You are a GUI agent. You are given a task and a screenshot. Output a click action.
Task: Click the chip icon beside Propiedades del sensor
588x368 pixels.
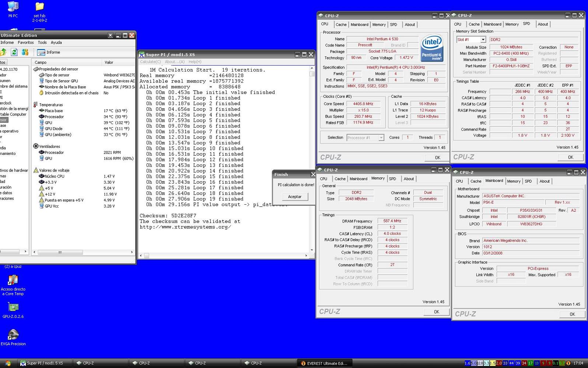point(36,69)
